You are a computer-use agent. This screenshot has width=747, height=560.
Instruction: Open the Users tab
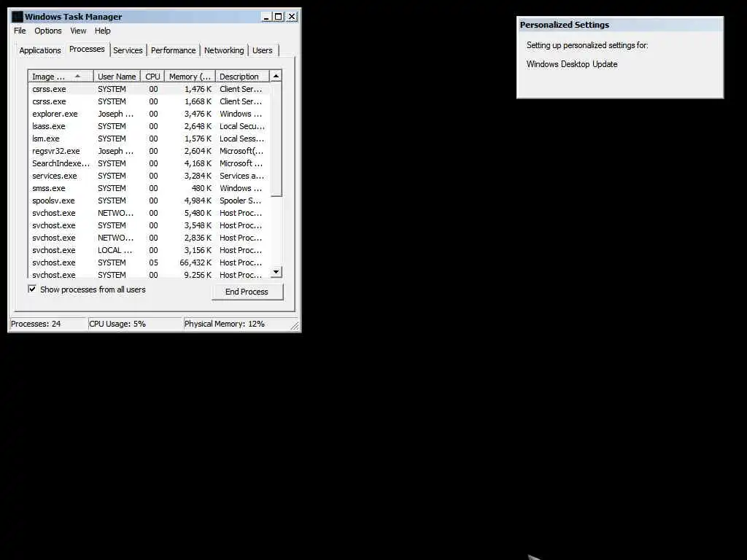[x=263, y=50]
